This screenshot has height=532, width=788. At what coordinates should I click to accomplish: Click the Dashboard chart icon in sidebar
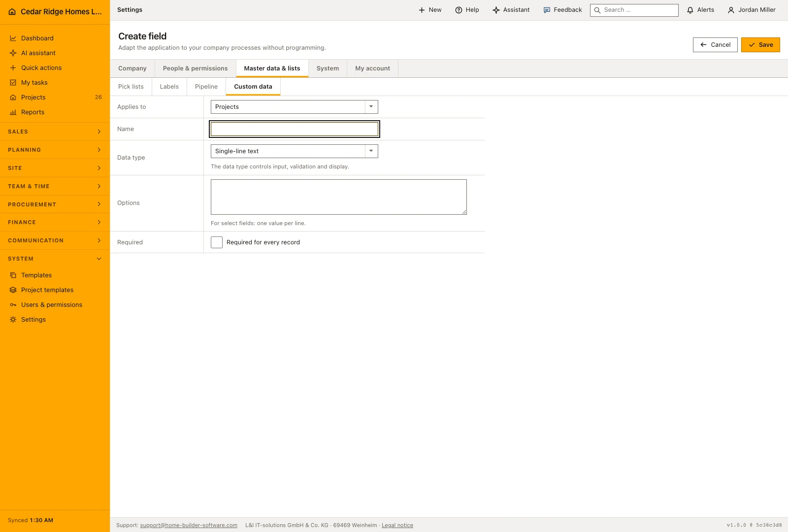13,38
